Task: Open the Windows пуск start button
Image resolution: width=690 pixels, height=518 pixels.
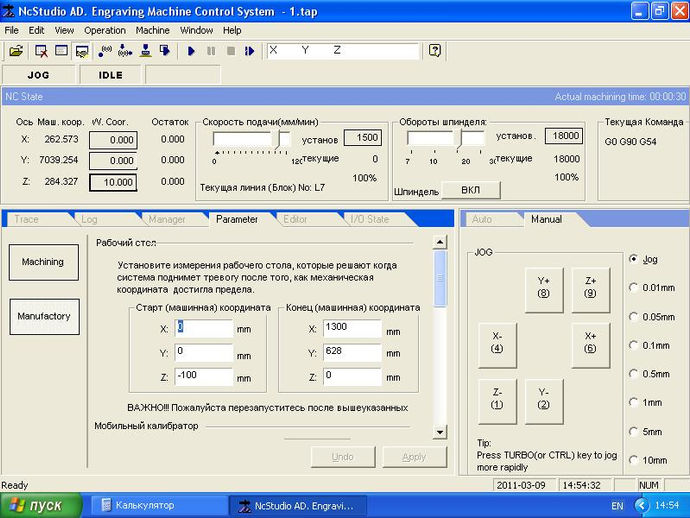Action: tap(40, 505)
